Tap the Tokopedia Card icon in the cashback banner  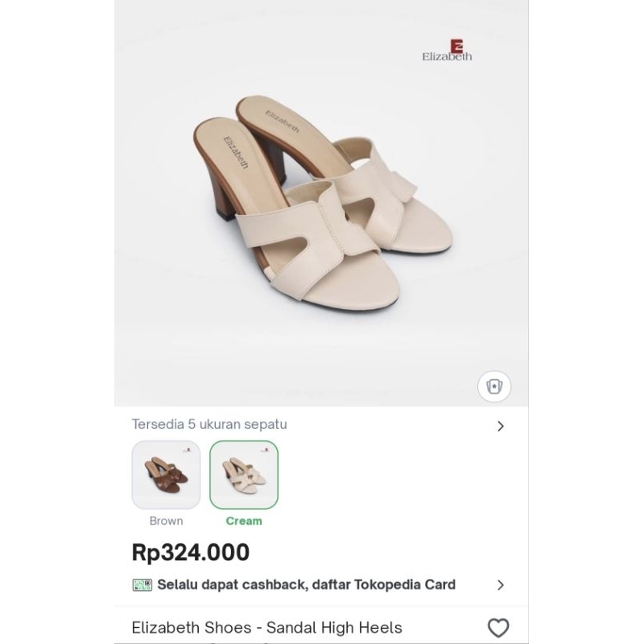[x=142, y=584]
